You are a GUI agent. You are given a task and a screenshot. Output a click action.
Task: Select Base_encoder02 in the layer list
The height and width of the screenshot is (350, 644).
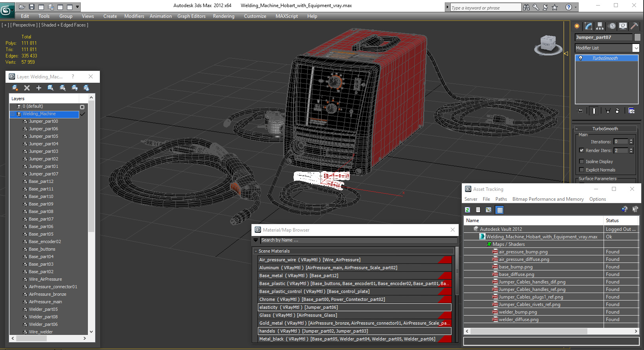[x=45, y=242]
